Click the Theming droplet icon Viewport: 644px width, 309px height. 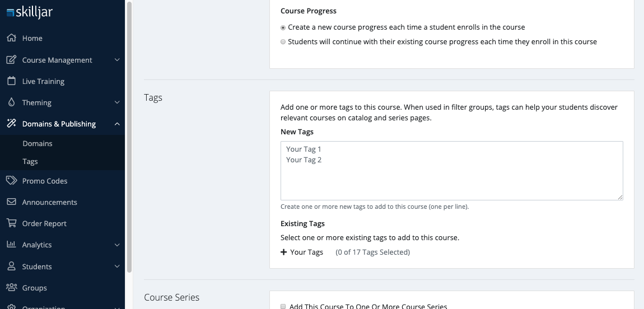pos(11,102)
